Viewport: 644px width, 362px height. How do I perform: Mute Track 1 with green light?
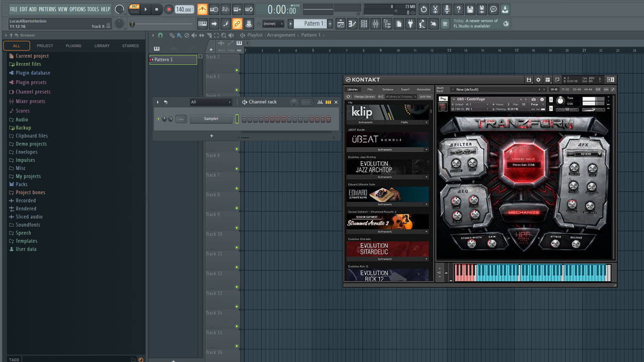coord(237,70)
